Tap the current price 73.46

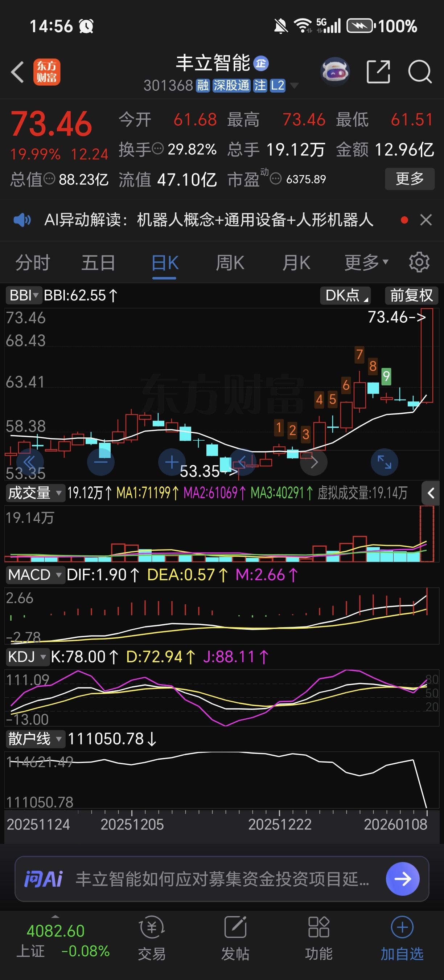51,124
